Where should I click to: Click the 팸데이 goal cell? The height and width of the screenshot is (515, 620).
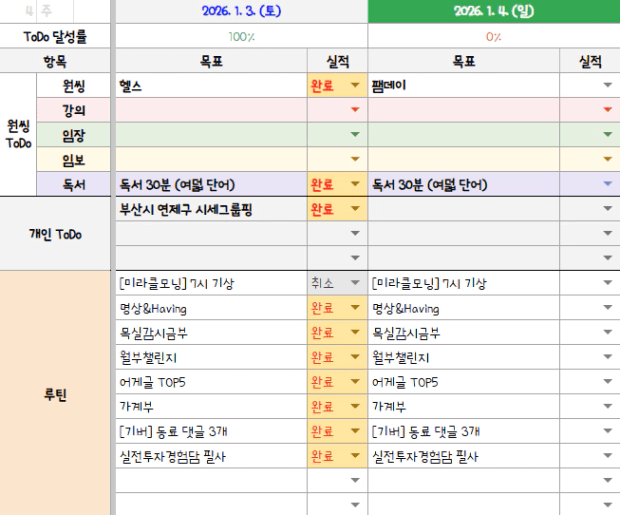pos(463,85)
